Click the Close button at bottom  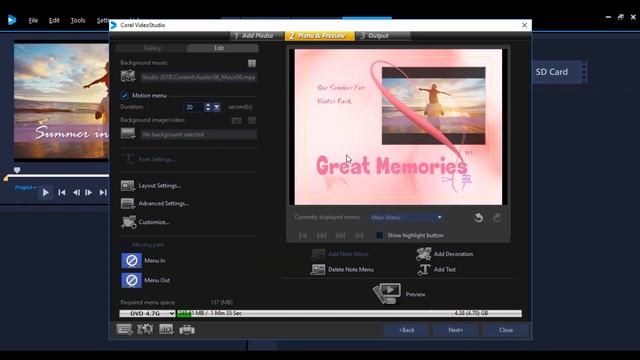(x=506, y=330)
